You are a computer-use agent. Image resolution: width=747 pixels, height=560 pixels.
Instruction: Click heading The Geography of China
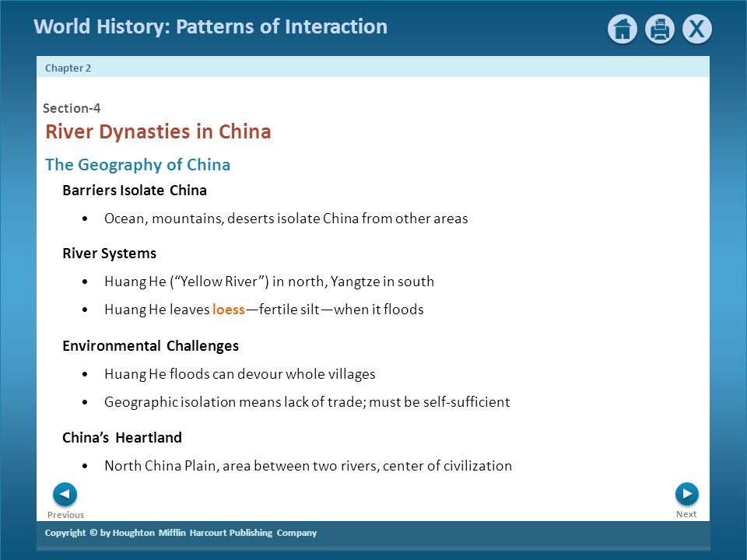pos(138,165)
